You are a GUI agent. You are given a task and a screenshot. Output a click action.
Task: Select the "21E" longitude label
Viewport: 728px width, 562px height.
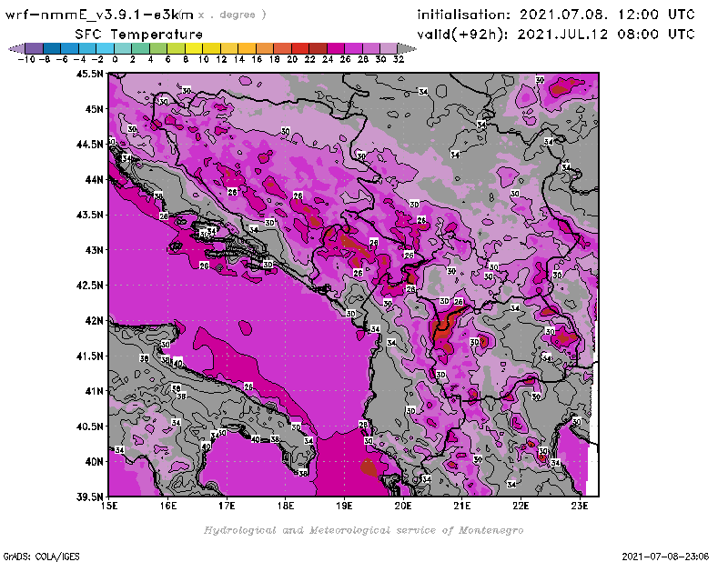click(x=462, y=506)
